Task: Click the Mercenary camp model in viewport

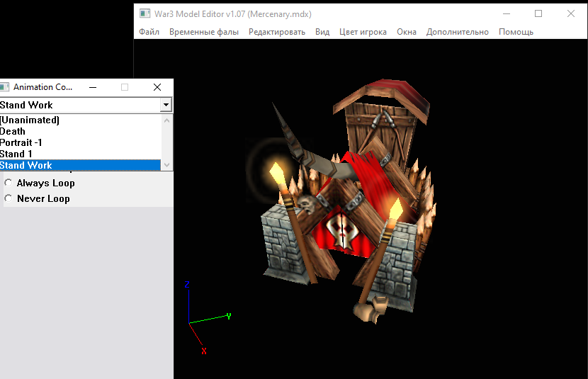Action: pyautogui.click(x=347, y=203)
